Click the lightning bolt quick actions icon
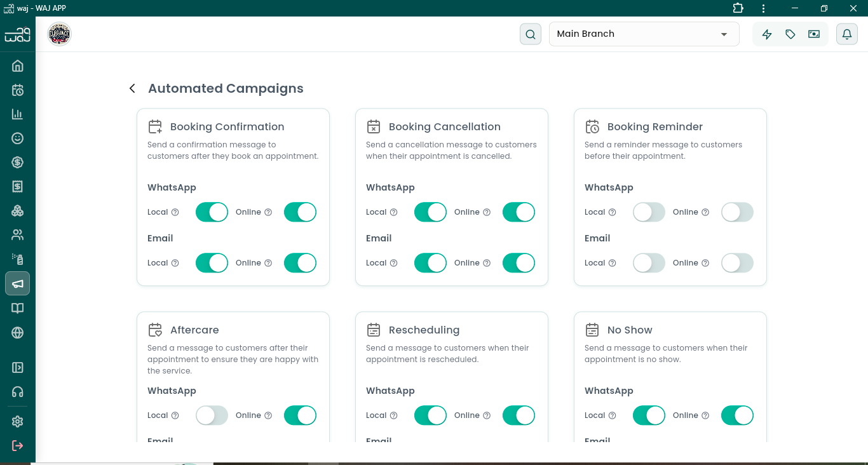 [767, 34]
